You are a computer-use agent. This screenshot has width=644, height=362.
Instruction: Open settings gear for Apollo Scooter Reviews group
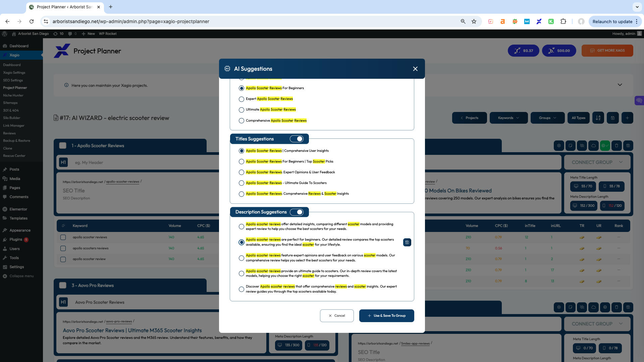pos(559,146)
